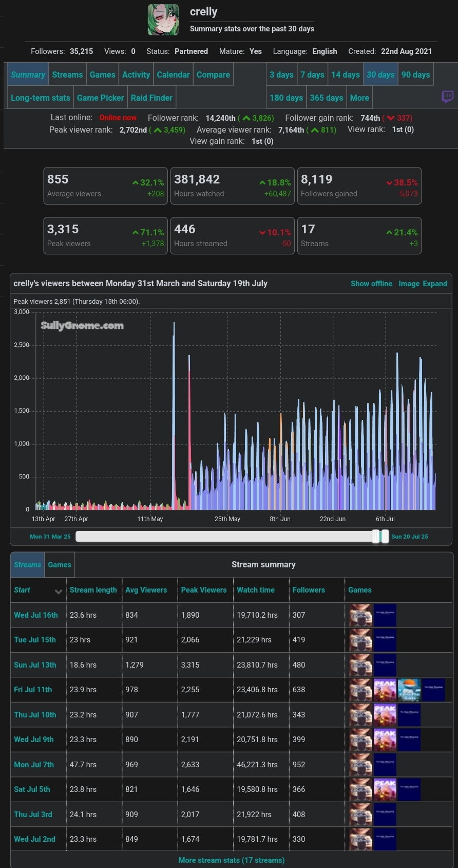Screen dimensions: 458x868
Task: Click the chart Image export link
Action: 409,284
